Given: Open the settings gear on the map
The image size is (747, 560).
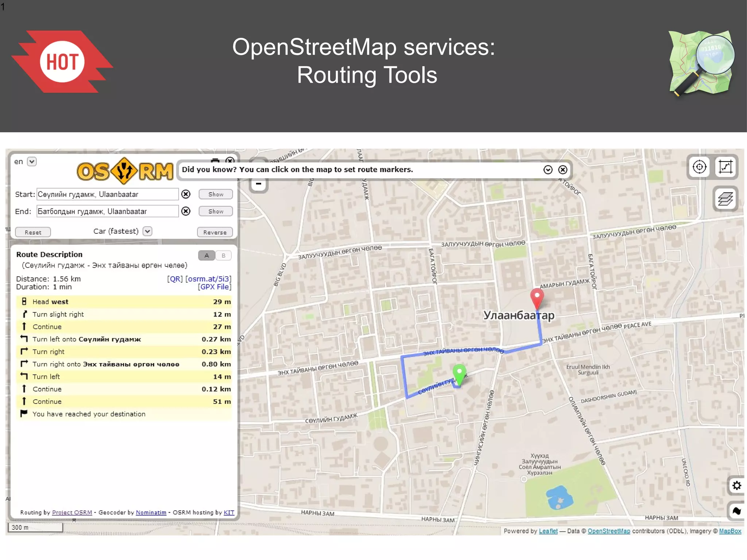Looking at the screenshot, I should click(x=736, y=486).
